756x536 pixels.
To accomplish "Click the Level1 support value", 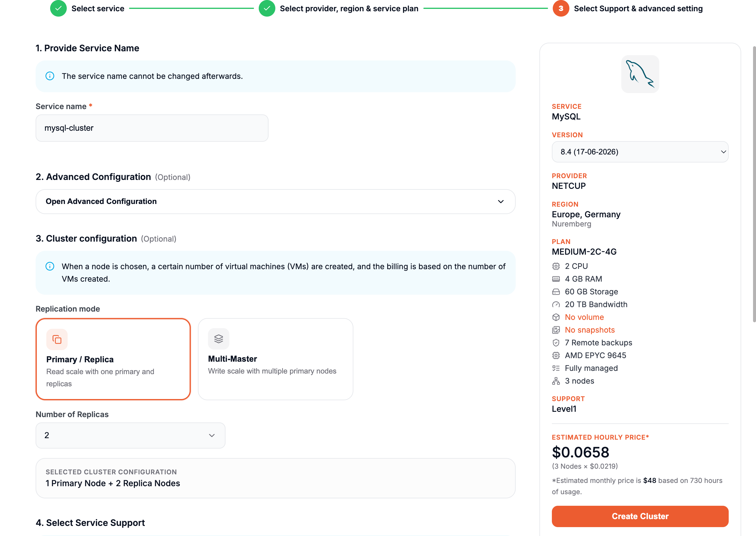I will coord(564,409).
